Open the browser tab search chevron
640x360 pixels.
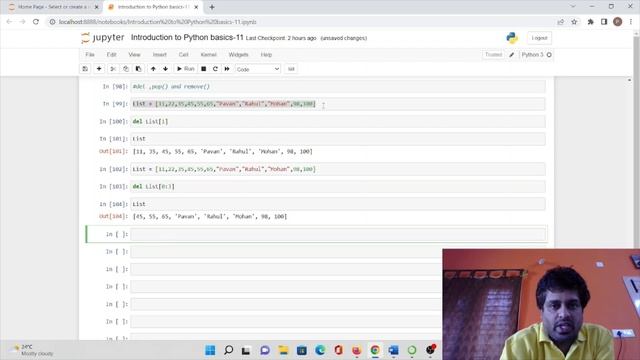click(x=573, y=7)
